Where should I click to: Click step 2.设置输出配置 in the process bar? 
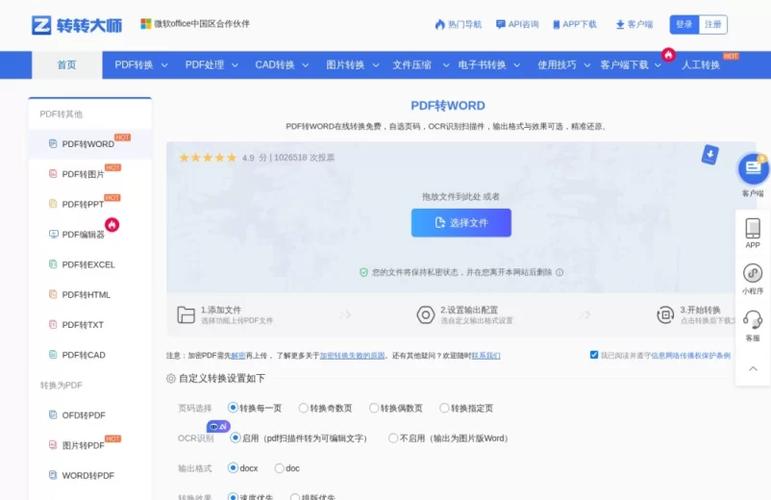(x=465, y=315)
